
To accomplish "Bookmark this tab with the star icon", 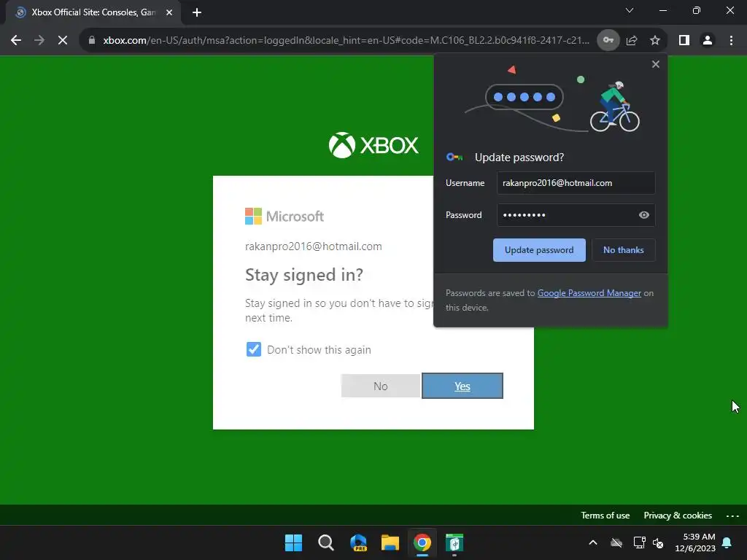I will pos(655,41).
